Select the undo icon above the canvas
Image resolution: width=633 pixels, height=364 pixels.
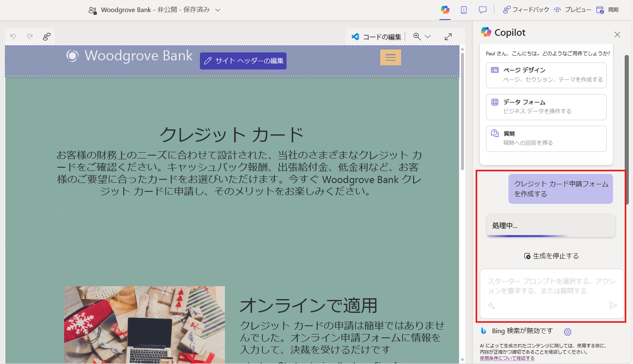[13, 36]
